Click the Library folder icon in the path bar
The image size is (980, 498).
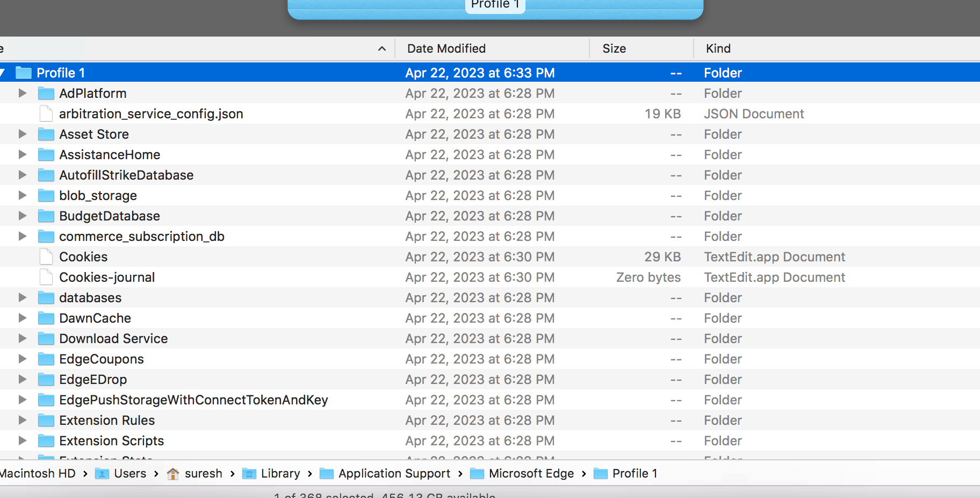249,474
